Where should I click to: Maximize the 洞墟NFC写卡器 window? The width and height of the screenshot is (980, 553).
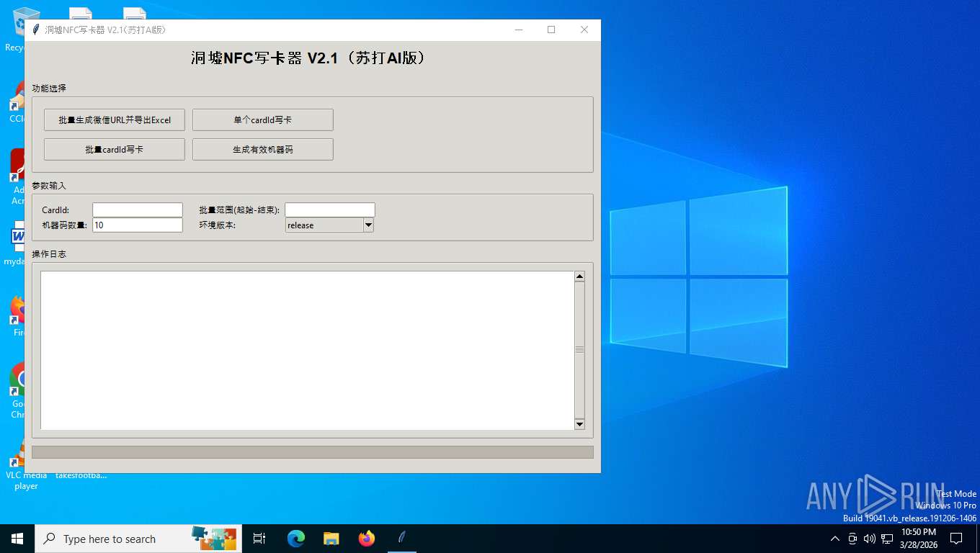pyautogui.click(x=551, y=30)
